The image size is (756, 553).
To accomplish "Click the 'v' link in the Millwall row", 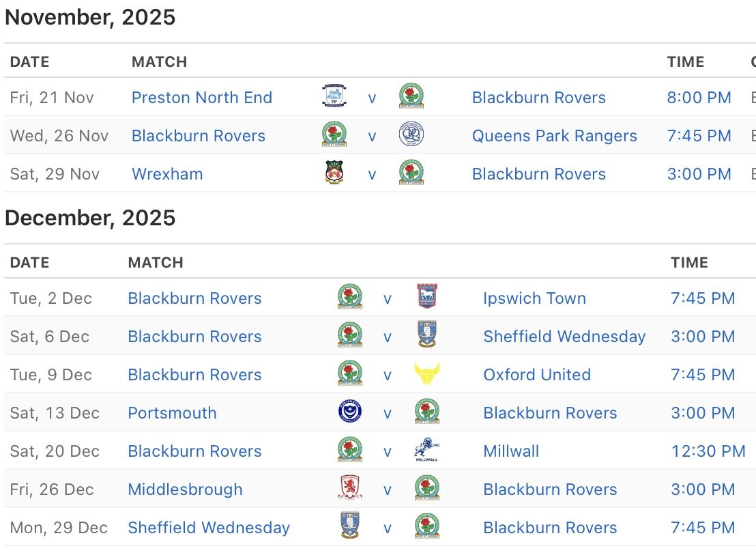I will click(x=388, y=451).
